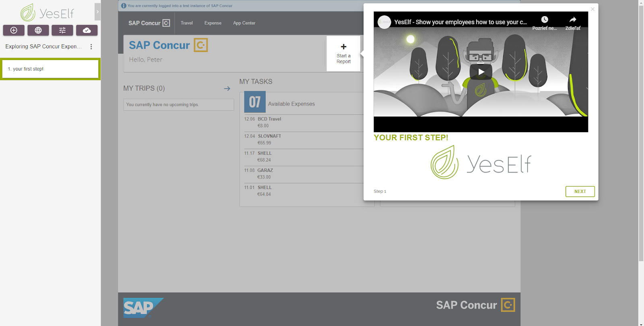Click the Start a Report tile
644x326 pixels.
click(343, 54)
